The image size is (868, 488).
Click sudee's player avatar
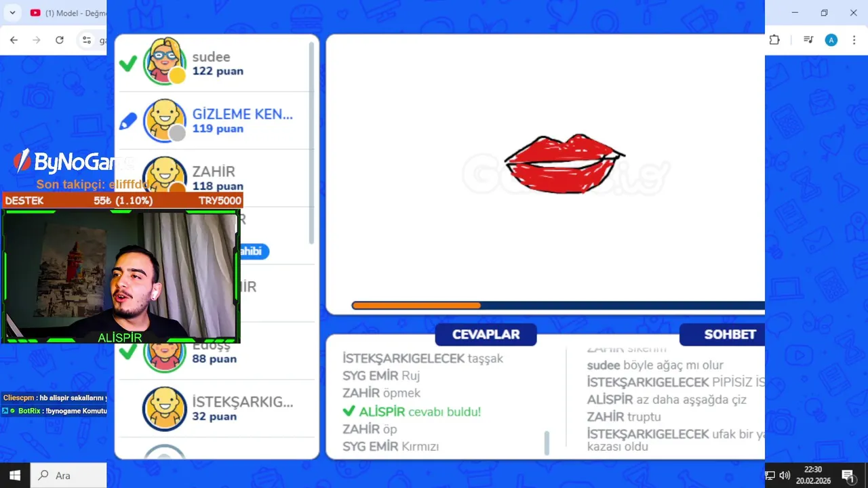tap(164, 62)
